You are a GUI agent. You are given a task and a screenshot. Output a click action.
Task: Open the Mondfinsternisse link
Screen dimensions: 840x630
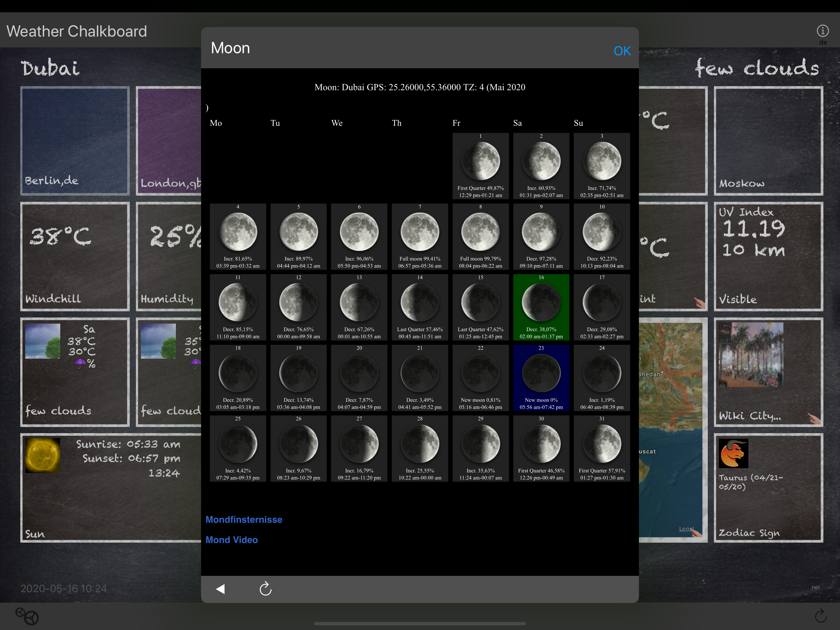coord(244,520)
